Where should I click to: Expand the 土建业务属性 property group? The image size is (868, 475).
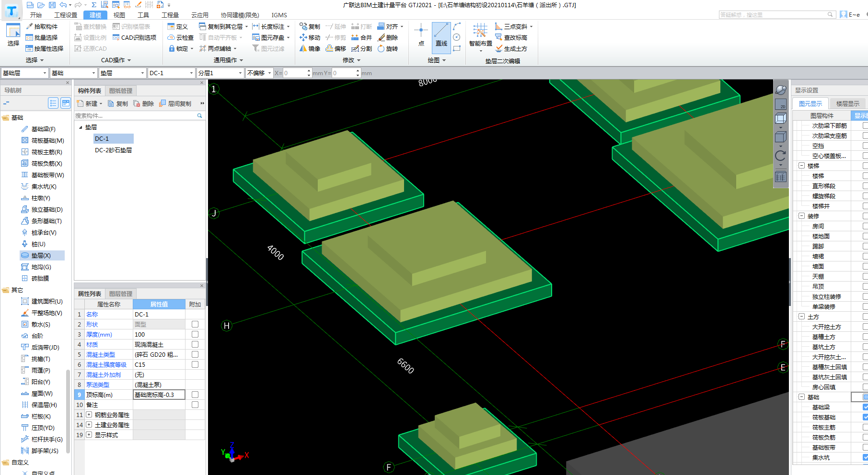click(x=89, y=425)
